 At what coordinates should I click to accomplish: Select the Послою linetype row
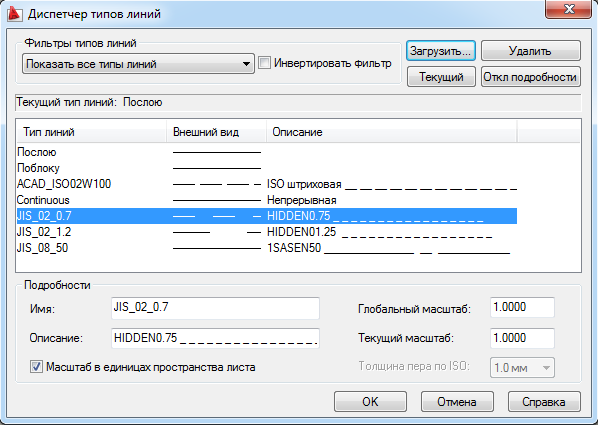pyautogui.click(x=267, y=152)
